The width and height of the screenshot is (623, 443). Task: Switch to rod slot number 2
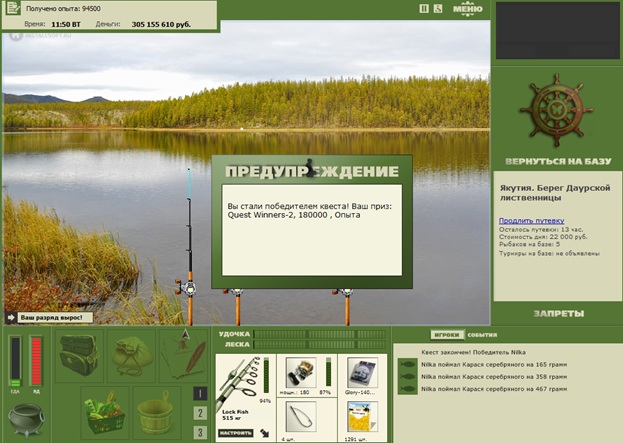tap(200, 413)
